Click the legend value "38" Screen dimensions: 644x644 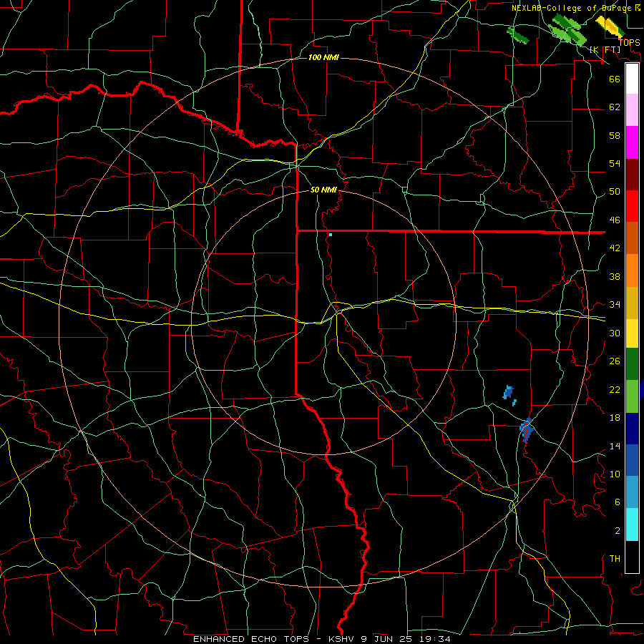point(615,276)
